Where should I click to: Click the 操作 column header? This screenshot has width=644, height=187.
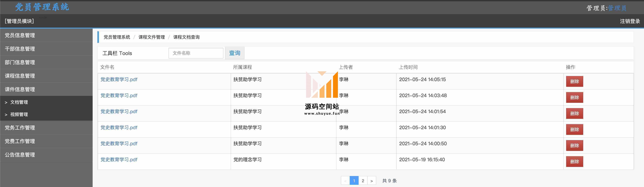point(570,67)
